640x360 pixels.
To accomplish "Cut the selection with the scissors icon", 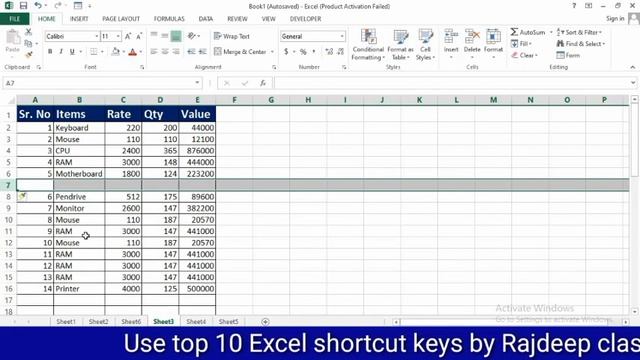I will 28,32.
